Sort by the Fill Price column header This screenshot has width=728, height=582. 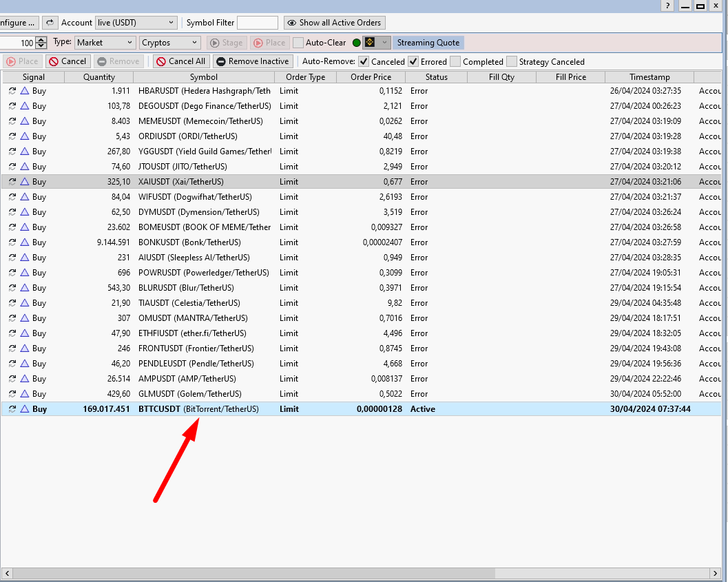(x=571, y=77)
